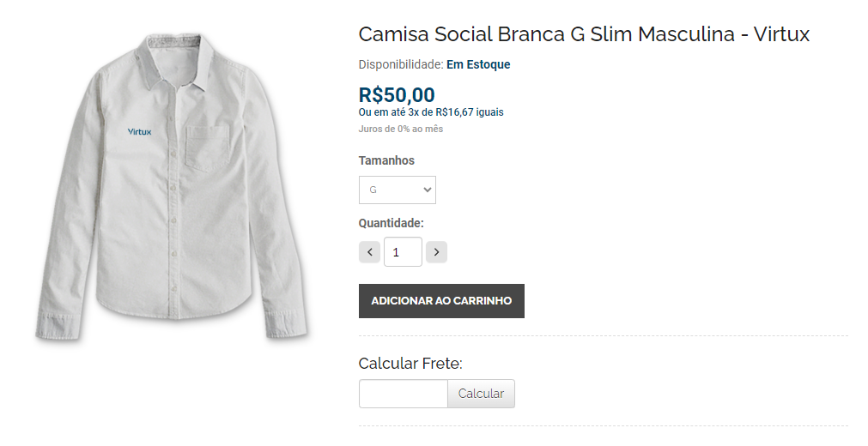The width and height of the screenshot is (868, 446).
Task: Click the R$50,00 price text
Action: coord(397,94)
